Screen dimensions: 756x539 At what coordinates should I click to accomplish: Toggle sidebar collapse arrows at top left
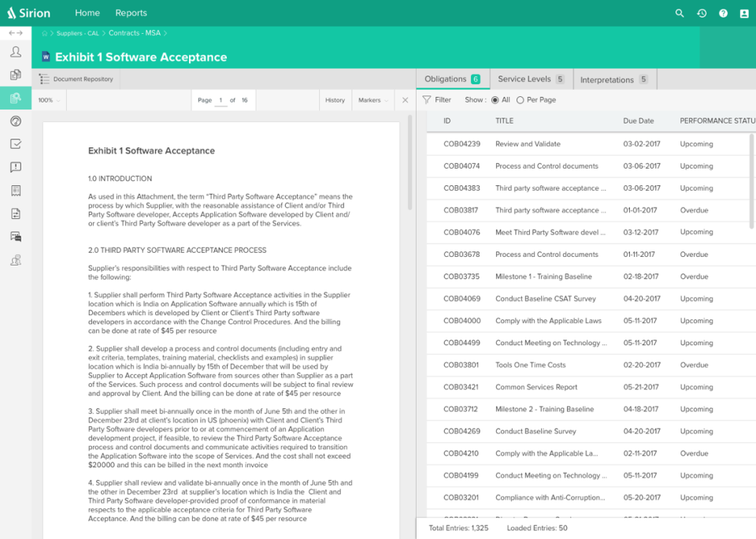16,33
